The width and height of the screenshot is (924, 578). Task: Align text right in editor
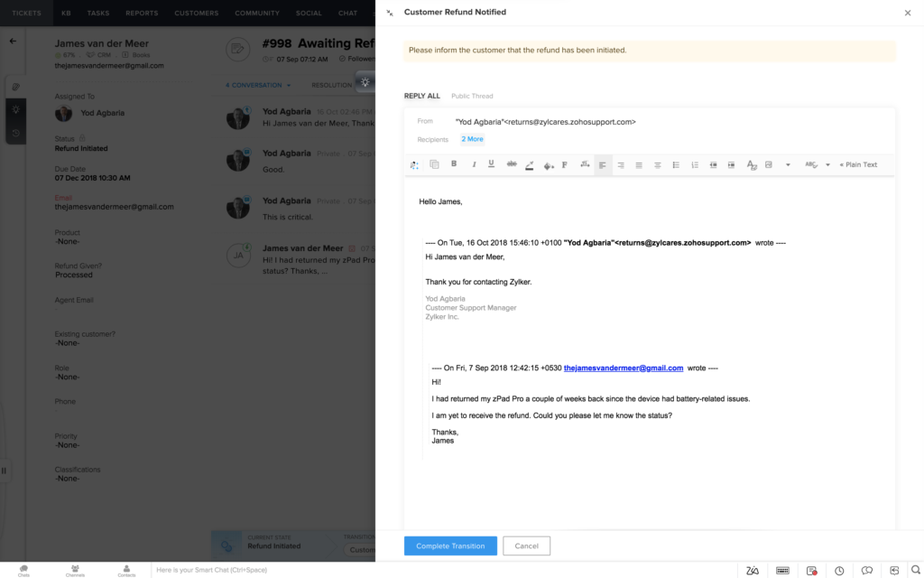[x=621, y=165]
